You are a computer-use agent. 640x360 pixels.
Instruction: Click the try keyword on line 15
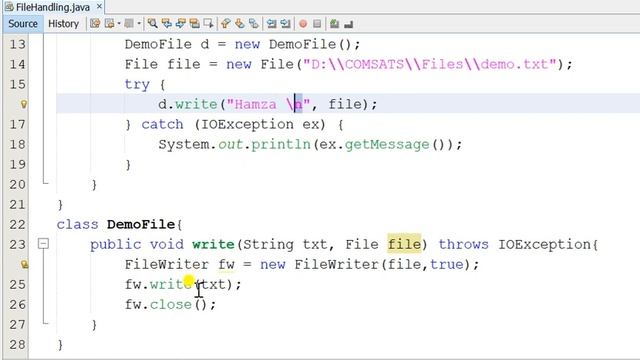click(137, 84)
